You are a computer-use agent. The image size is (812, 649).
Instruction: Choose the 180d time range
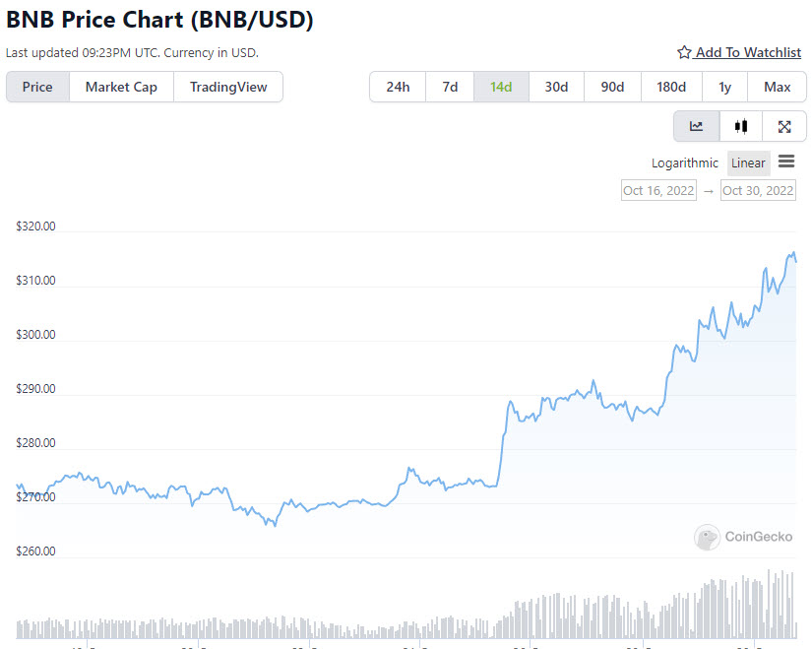(671, 87)
